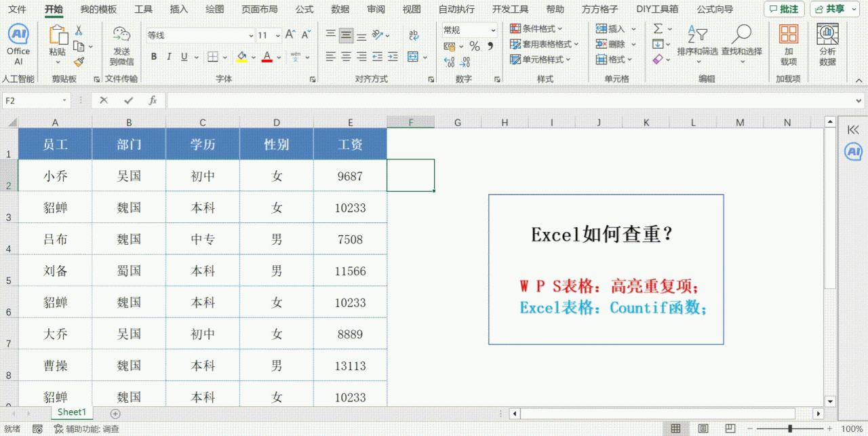Open the 文件 (File) menu
The height and width of the screenshot is (436, 868).
pos(17,9)
